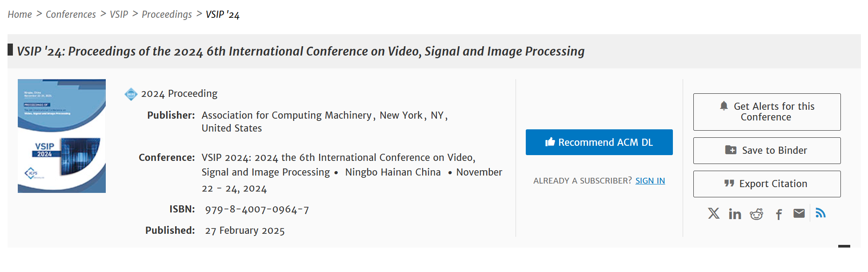Screen dimensions: 868x272
Task: Click the VSIP '24 breadcrumb item
Action: pos(222,15)
